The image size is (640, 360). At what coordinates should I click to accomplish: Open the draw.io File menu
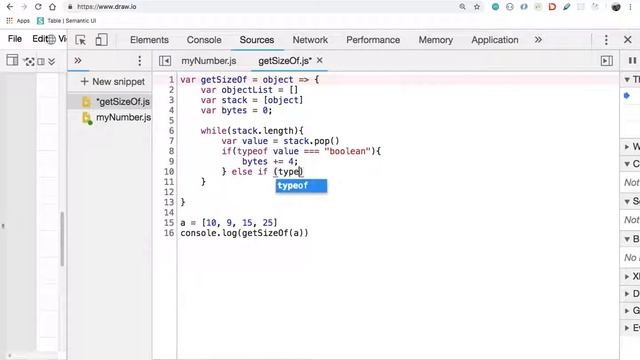[x=15, y=39]
